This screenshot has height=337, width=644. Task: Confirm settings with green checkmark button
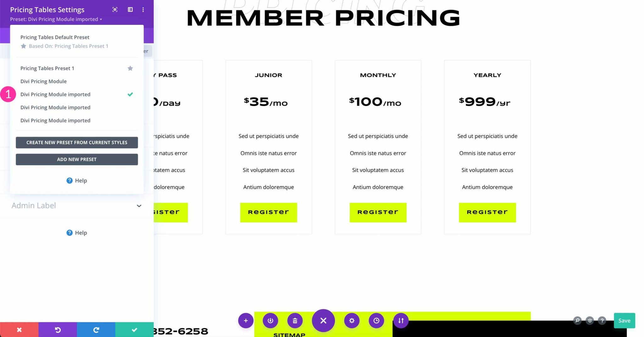click(135, 330)
